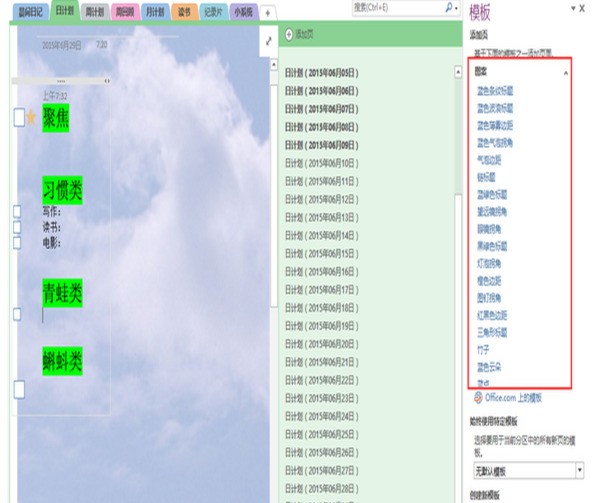Switch to the 读书 section tab

coord(184,12)
